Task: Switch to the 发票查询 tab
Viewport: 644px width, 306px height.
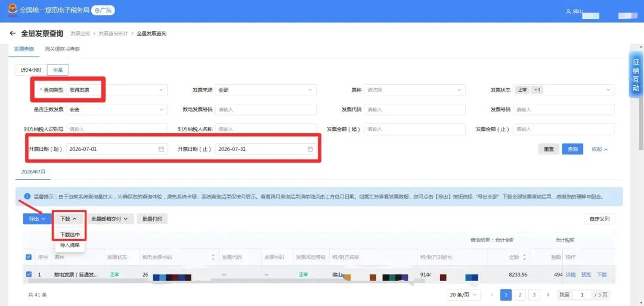Action: (x=24, y=49)
